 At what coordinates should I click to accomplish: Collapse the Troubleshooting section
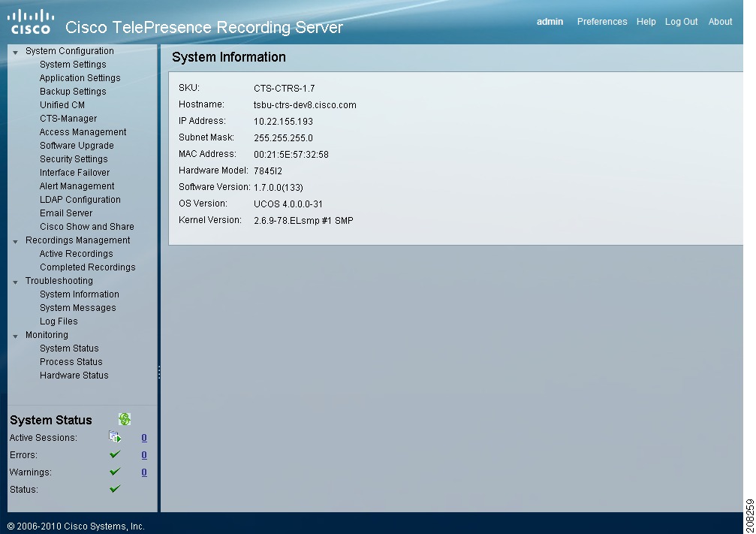tap(16, 282)
